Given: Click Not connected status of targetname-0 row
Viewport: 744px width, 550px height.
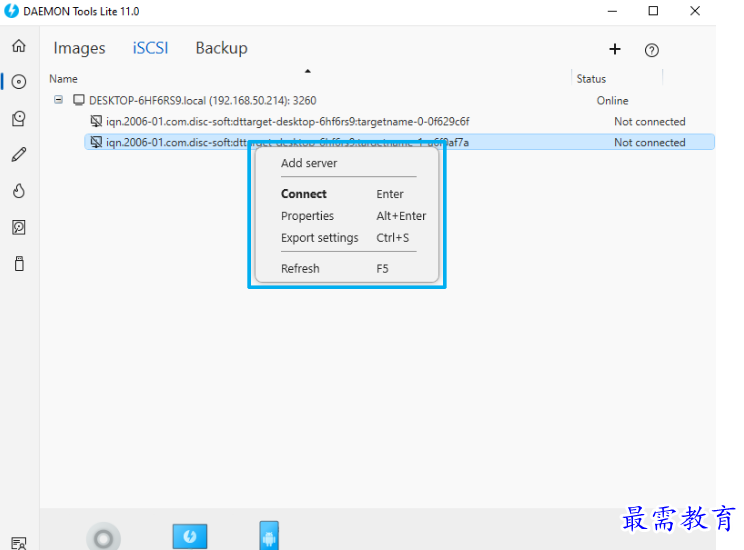Looking at the screenshot, I should pos(650,121).
